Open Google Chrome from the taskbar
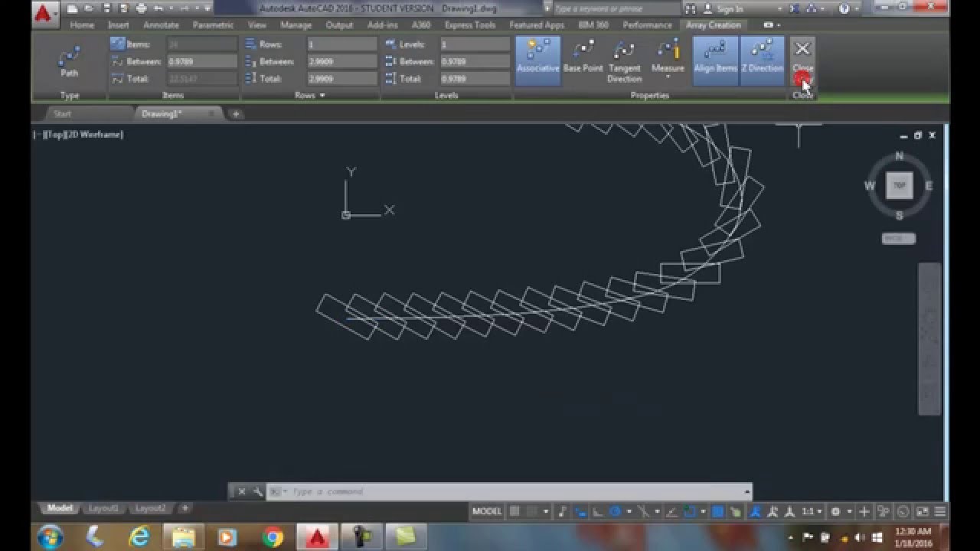Screen dimensions: 980x551 click(273, 537)
